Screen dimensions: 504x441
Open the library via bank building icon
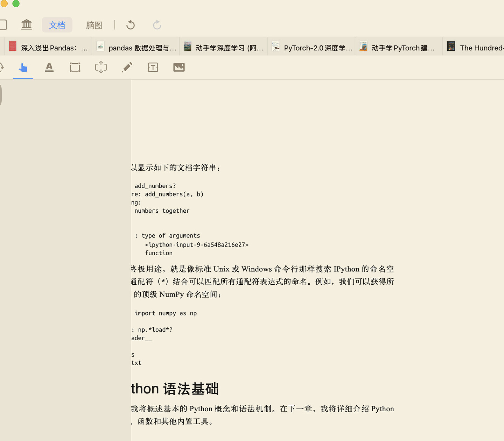point(27,25)
